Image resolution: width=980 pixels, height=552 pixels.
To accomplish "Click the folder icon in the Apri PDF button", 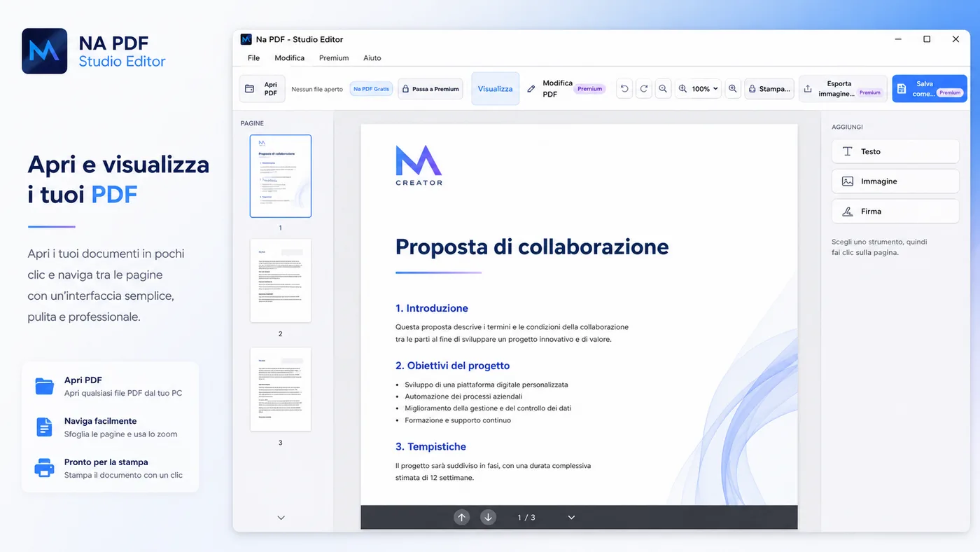I will click(249, 89).
